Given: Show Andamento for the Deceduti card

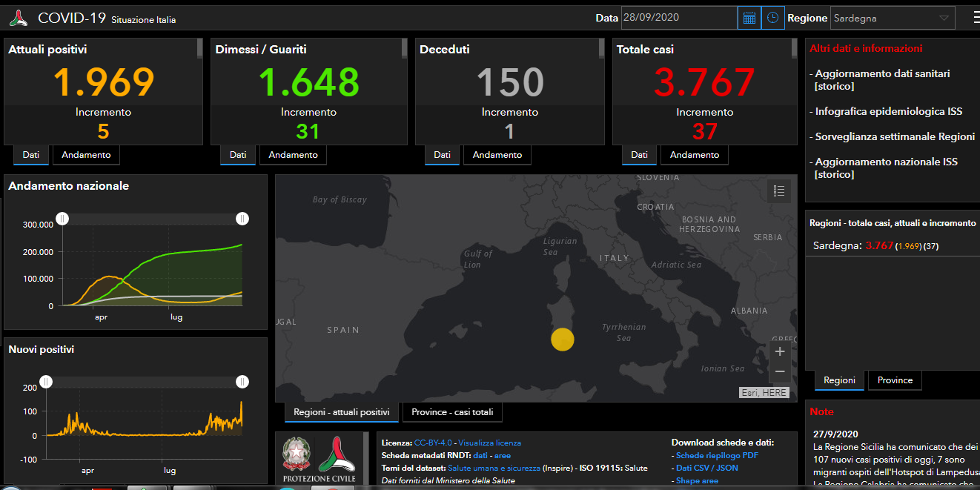Looking at the screenshot, I should point(497,155).
